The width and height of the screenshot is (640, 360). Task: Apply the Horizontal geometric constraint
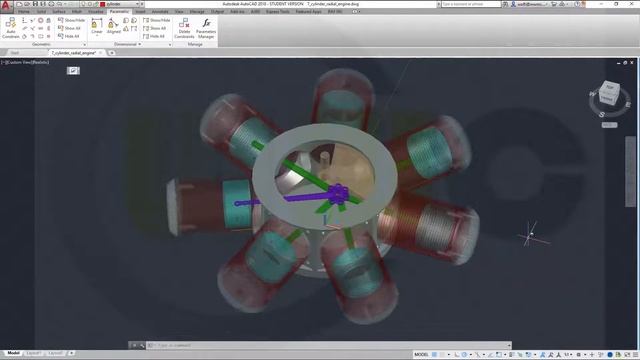coord(40,28)
